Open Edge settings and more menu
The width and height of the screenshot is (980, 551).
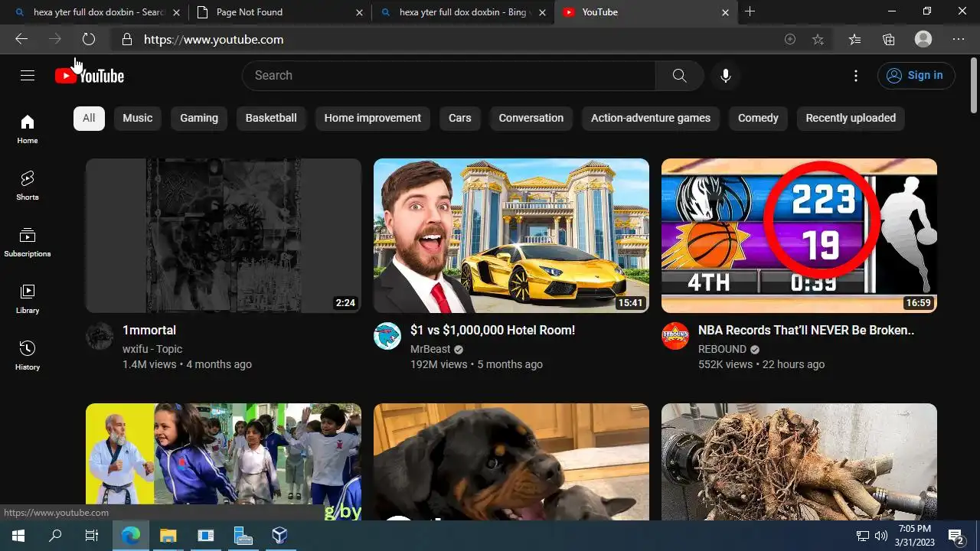(x=959, y=39)
